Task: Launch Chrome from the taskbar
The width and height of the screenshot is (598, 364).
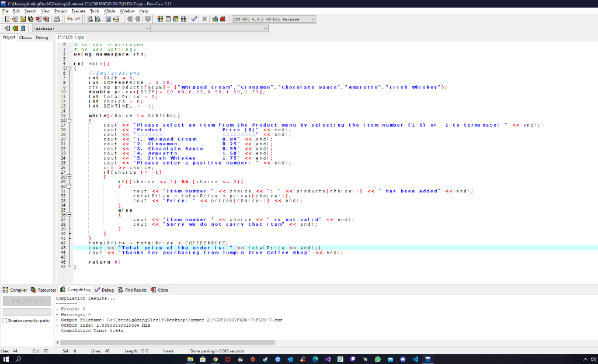Action: click(216, 359)
